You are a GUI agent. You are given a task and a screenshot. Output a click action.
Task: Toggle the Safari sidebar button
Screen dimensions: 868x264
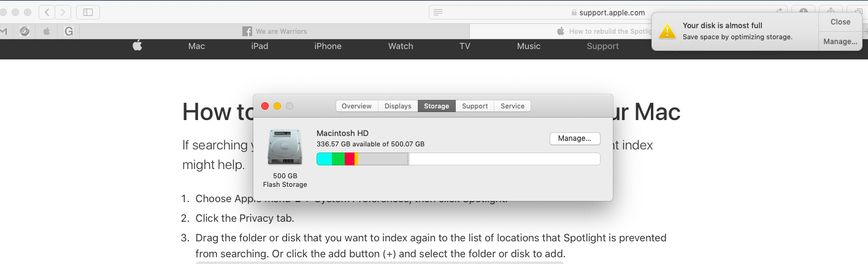click(x=88, y=12)
